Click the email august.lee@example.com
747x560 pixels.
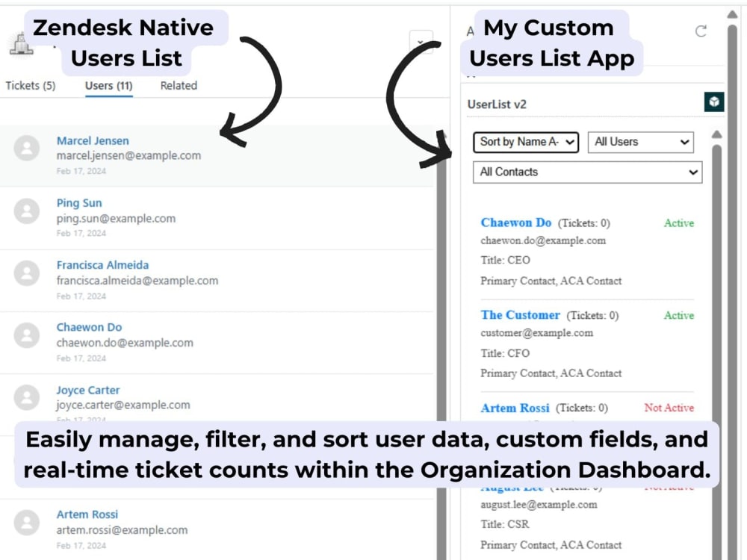coord(539,505)
